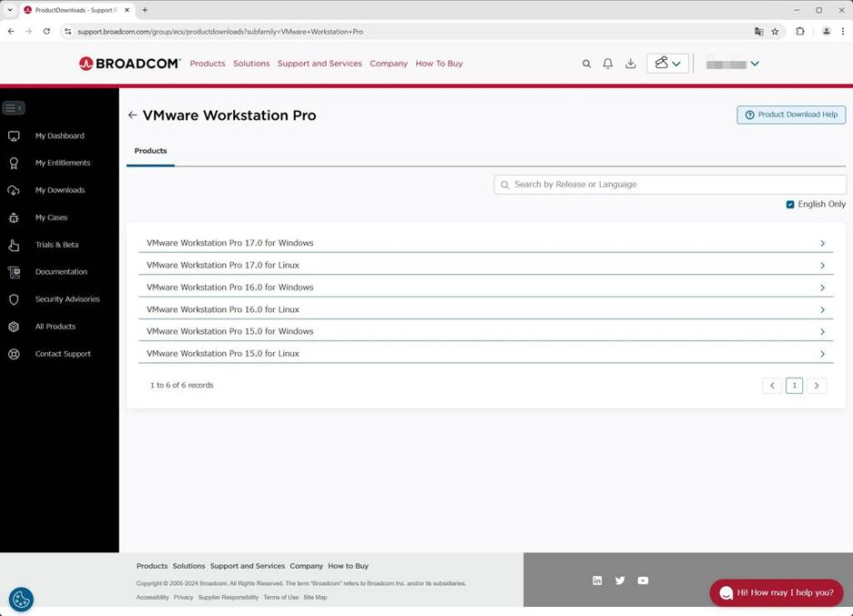The width and height of the screenshot is (853, 616).
Task: Open the Company menu in the navbar
Action: [388, 64]
